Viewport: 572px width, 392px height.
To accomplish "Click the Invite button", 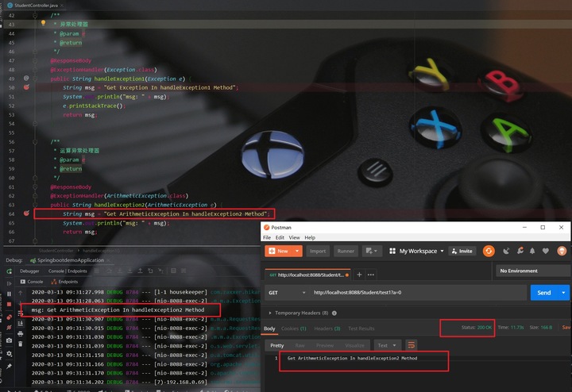I will (x=462, y=251).
